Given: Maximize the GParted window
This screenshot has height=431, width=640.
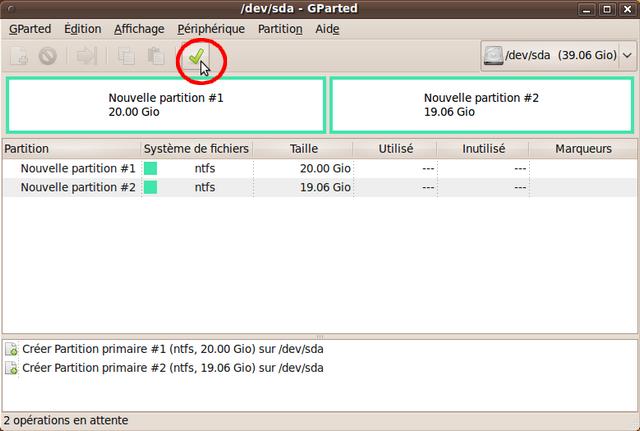Looking at the screenshot, I should pyautogui.click(x=607, y=9).
